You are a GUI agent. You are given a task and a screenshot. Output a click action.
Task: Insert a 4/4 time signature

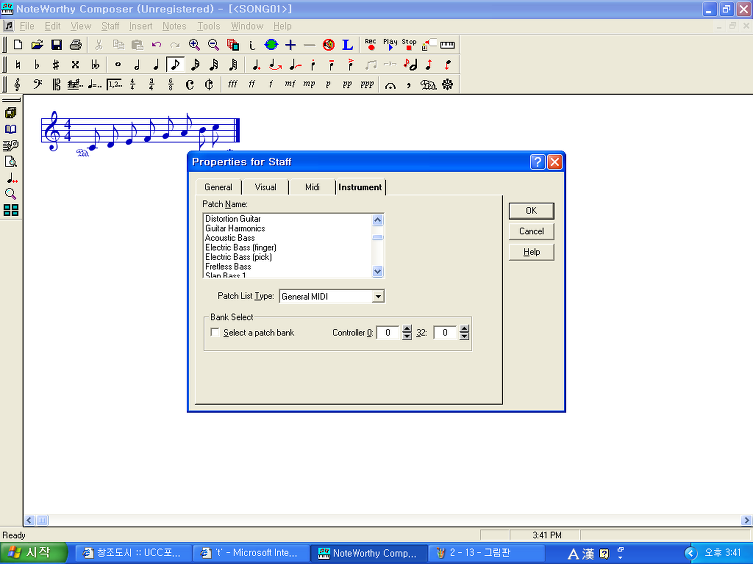(133, 85)
